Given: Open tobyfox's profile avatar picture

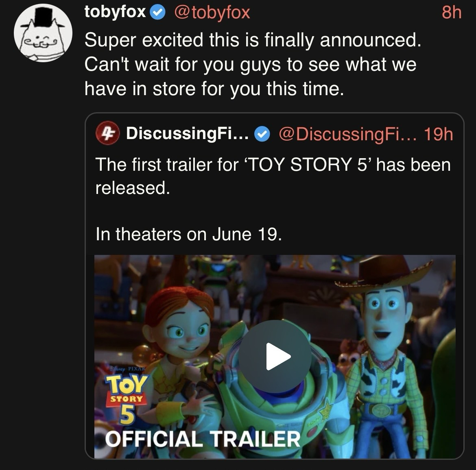Looking at the screenshot, I should tap(43, 33).
